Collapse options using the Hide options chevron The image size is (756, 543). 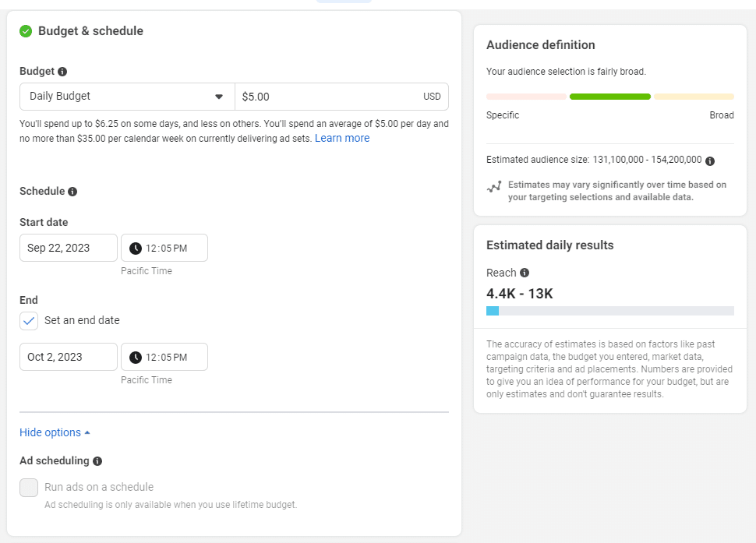pos(87,432)
